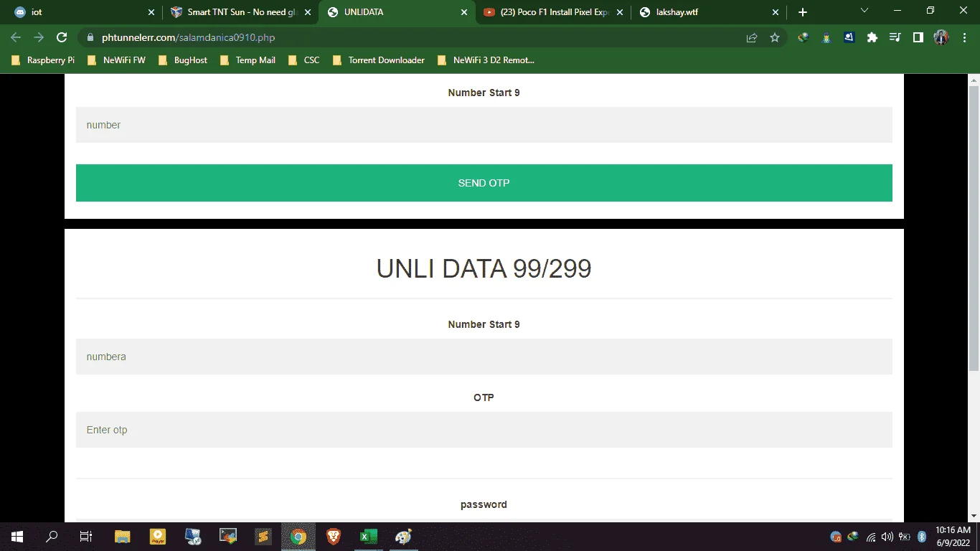
Task: Open Google Chrome from the taskbar
Action: pyautogui.click(x=298, y=537)
